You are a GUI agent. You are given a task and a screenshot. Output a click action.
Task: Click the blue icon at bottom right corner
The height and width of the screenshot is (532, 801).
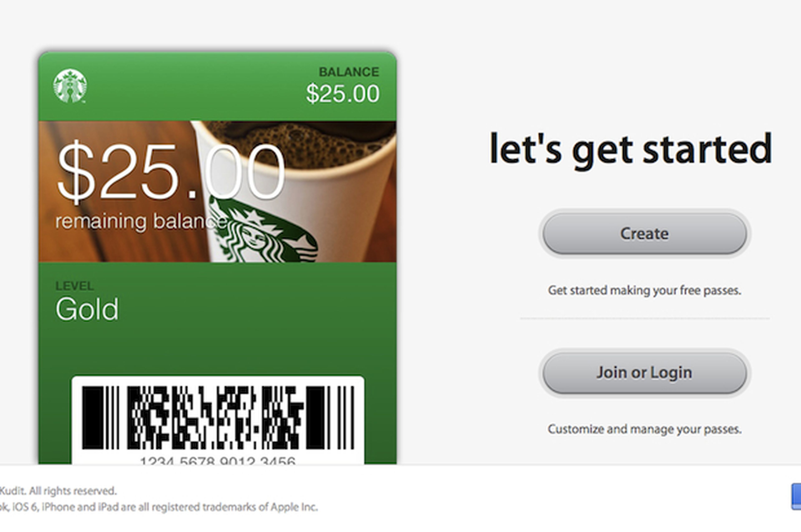pyautogui.click(x=796, y=497)
